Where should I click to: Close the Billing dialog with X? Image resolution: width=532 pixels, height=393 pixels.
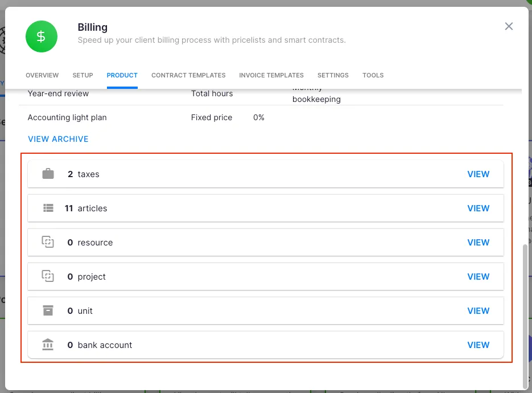pyautogui.click(x=509, y=26)
